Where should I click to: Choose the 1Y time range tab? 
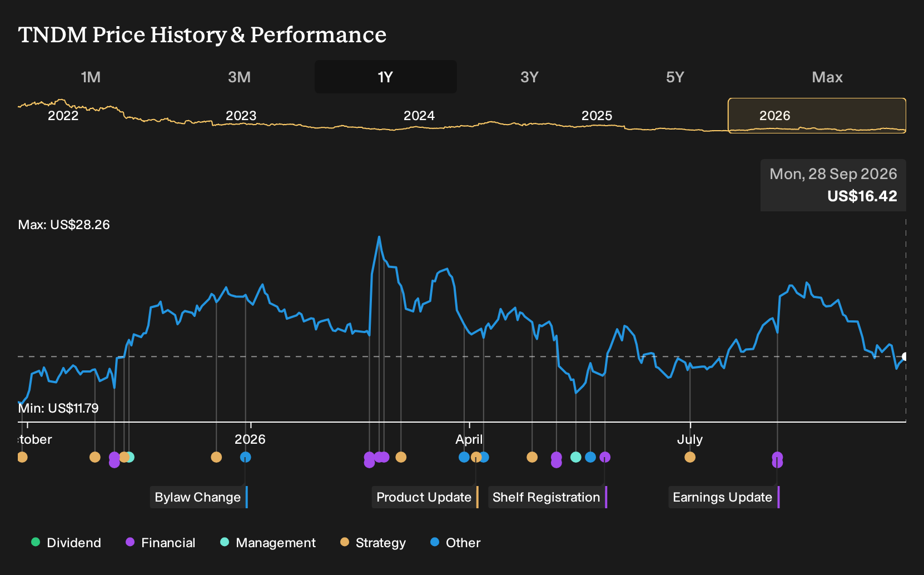click(385, 77)
